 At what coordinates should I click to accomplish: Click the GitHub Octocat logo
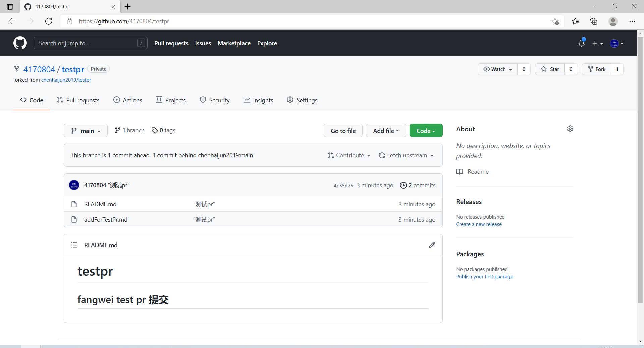click(x=20, y=43)
